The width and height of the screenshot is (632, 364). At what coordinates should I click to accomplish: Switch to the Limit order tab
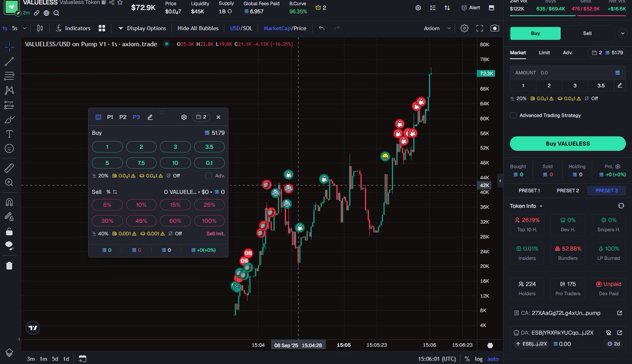[x=544, y=53]
